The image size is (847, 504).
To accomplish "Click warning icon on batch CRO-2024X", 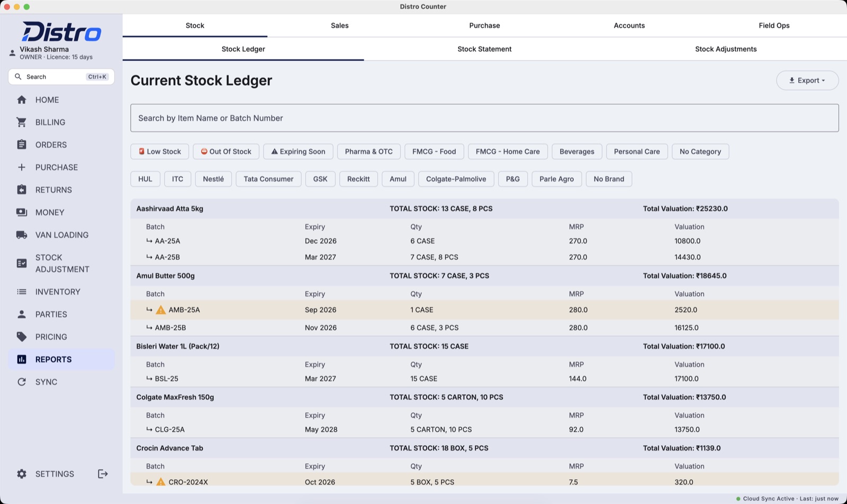I will 161,482.
